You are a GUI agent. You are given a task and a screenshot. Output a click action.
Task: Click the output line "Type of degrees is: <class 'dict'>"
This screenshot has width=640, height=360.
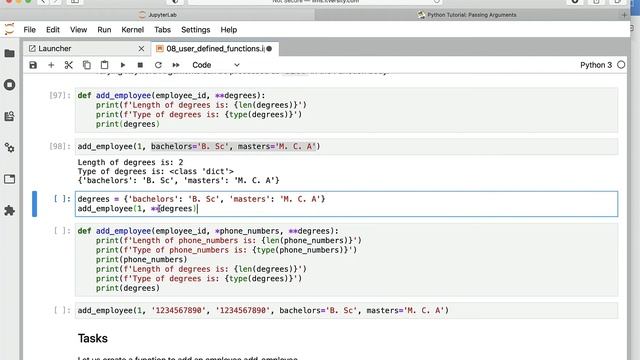[x=156, y=171]
